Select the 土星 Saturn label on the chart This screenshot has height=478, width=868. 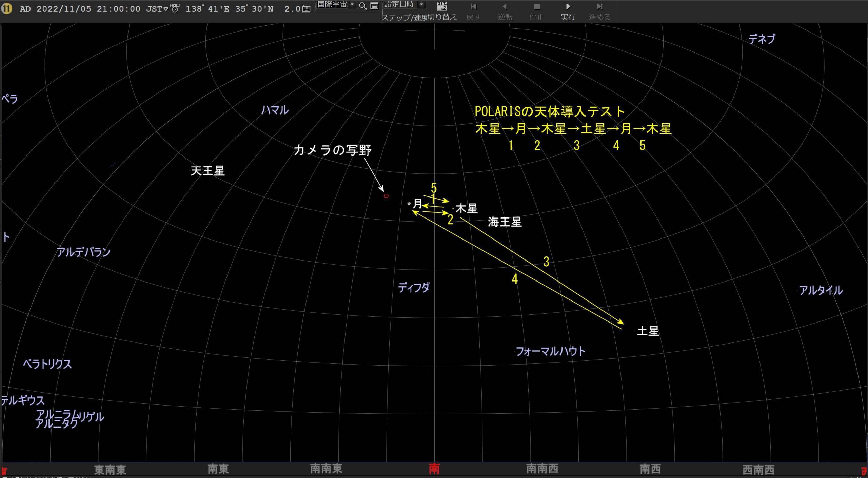[x=648, y=331]
